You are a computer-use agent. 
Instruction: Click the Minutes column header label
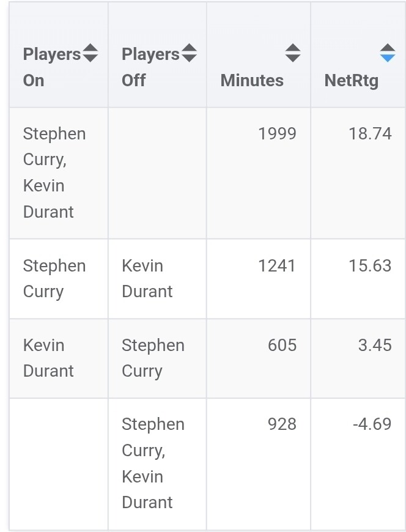click(x=252, y=80)
